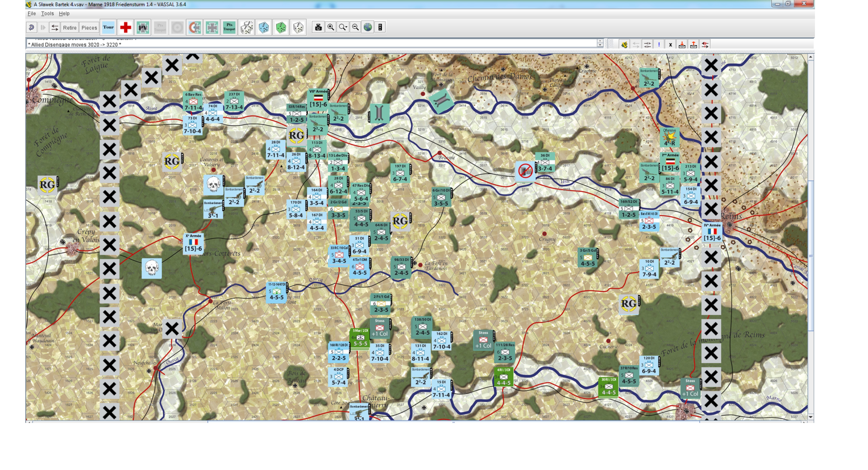868x470 pixels.
Task: Click the red cross icon in toolbar
Action: pyautogui.click(x=126, y=27)
